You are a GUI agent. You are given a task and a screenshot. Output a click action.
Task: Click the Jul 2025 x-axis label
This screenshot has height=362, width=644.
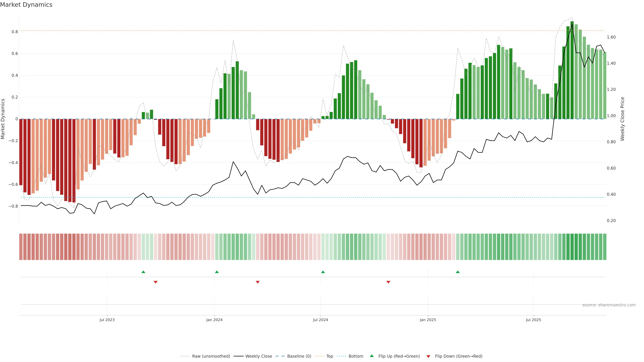pyautogui.click(x=533, y=320)
